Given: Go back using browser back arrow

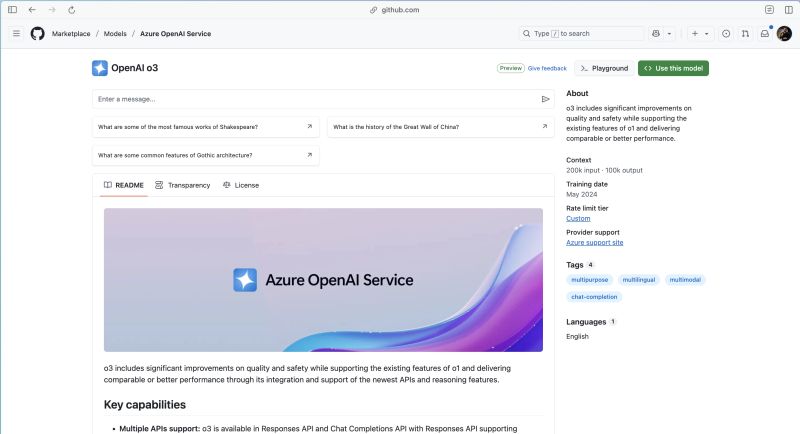Looking at the screenshot, I should tap(32, 10).
